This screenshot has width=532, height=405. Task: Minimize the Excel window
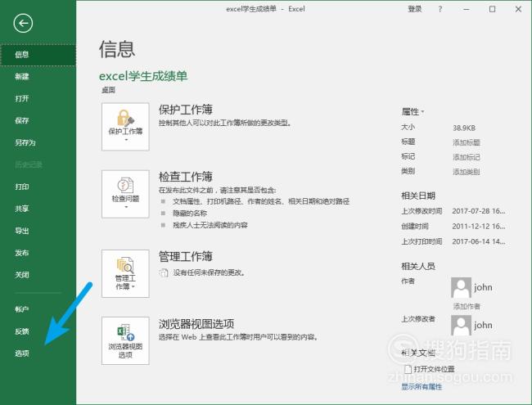click(467, 9)
